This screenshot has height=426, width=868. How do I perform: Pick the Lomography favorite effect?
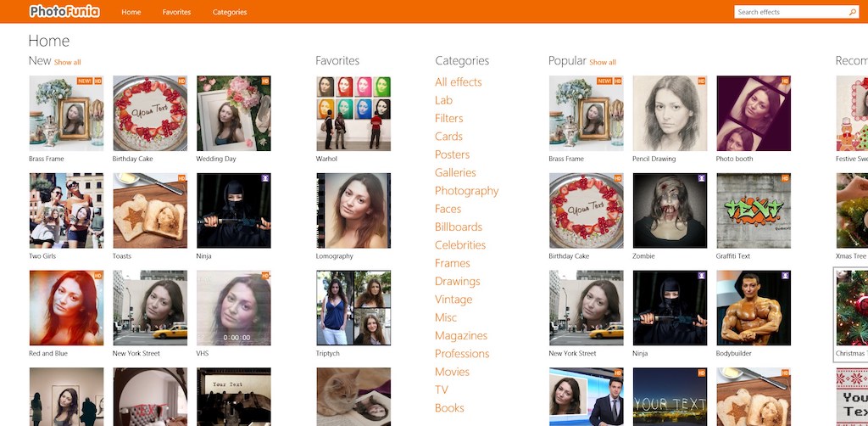click(x=353, y=210)
